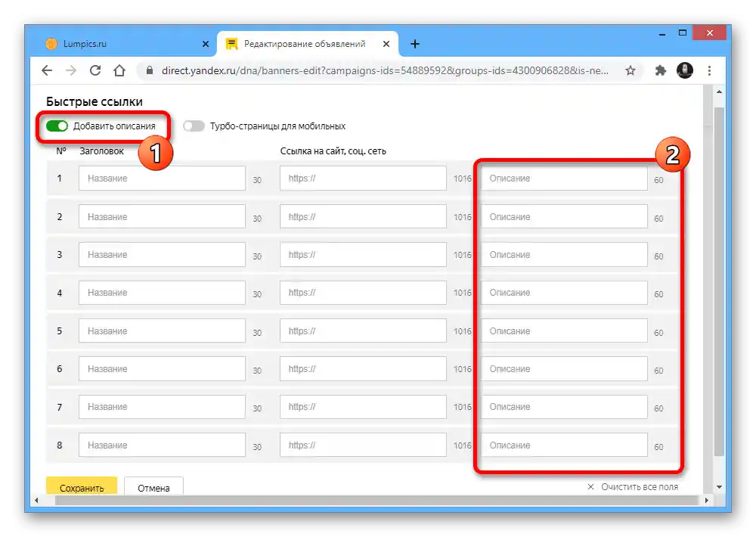Click horizontal scrollbar left arrow

point(36,501)
